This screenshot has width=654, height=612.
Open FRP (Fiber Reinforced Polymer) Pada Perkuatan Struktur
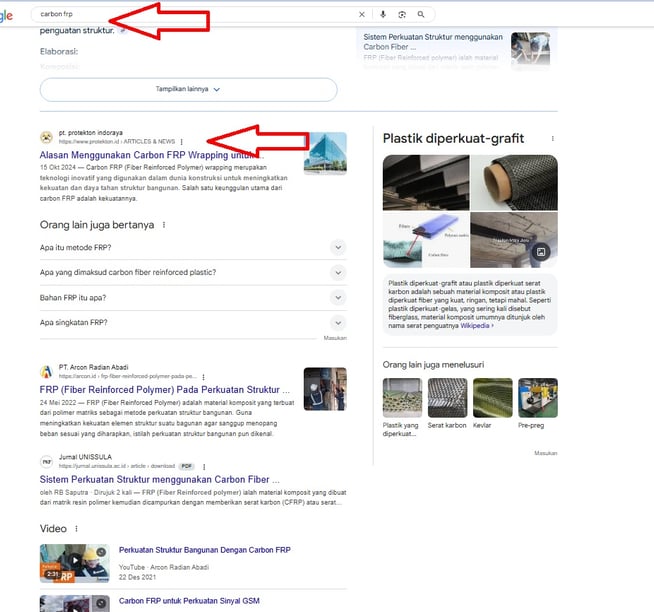[x=164, y=390]
